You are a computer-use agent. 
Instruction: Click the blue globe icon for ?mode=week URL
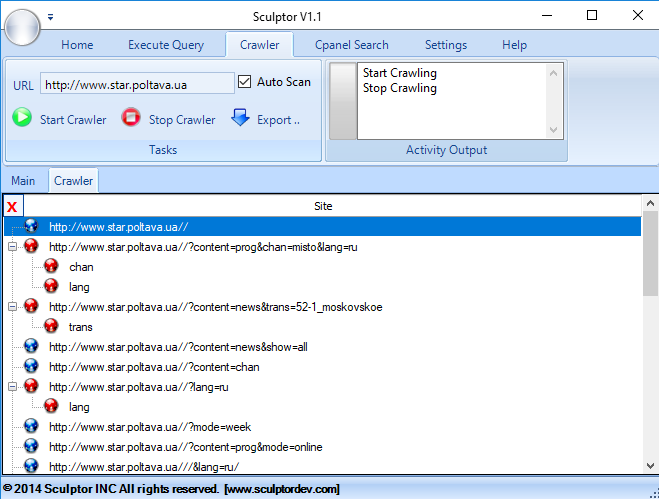pos(31,427)
